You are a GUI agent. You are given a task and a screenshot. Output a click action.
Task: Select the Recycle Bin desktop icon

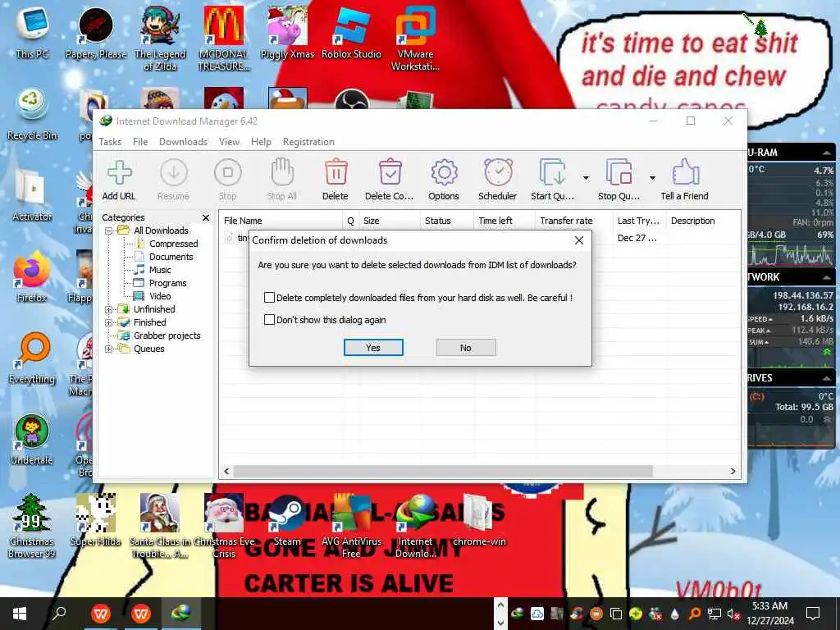[32, 112]
